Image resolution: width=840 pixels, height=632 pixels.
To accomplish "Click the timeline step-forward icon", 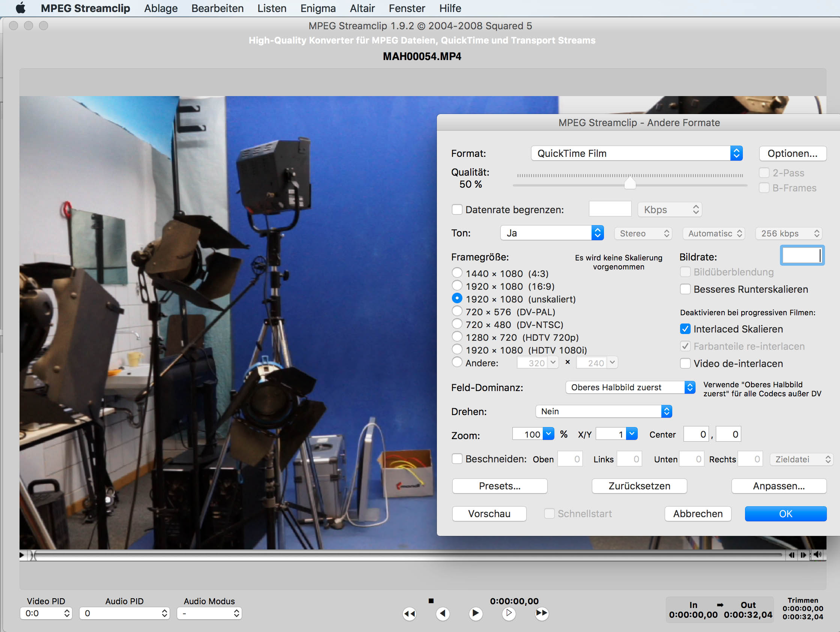I will click(x=803, y=555).
